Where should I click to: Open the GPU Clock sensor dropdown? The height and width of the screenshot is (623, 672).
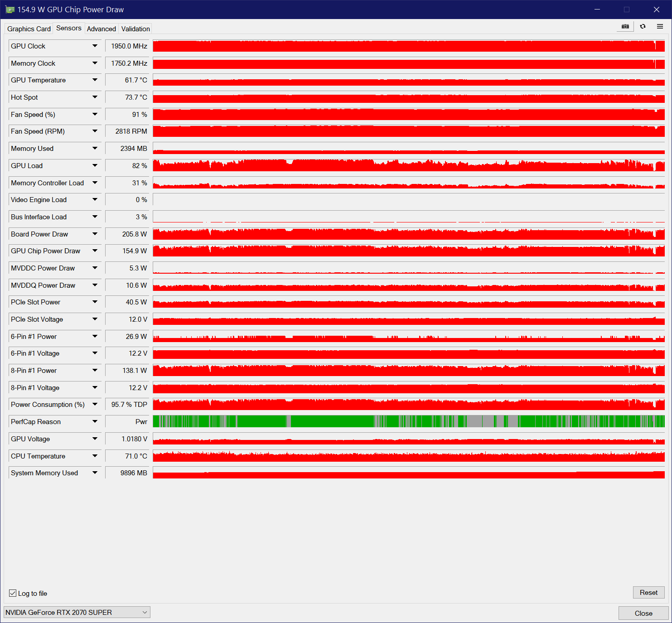[95, 46]
